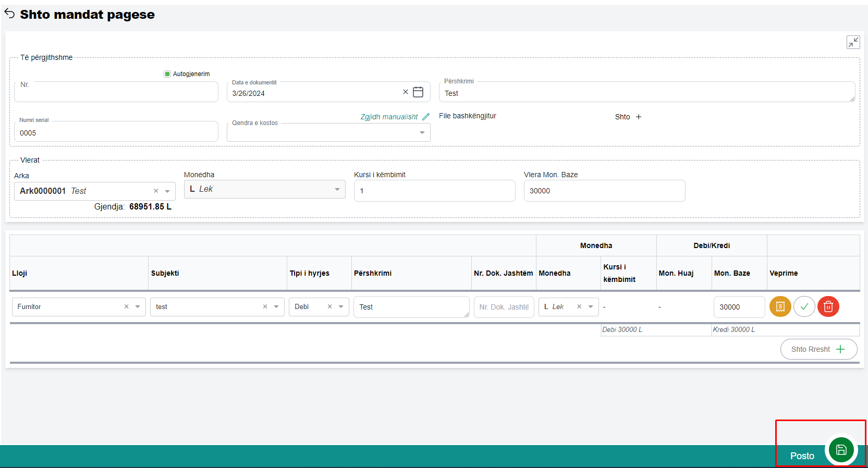Click the plus icon next to Shto
Screen dimensions: 868x468
(639, 117)
